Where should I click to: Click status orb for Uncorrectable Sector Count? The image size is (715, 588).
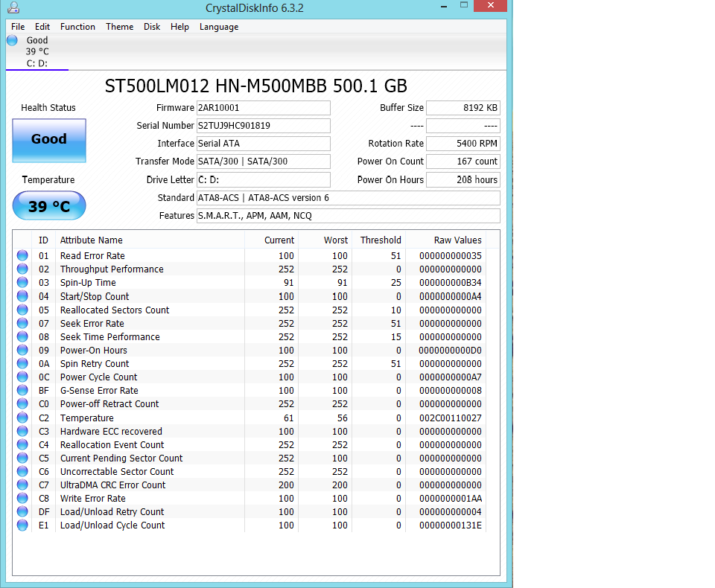point(22,471)
